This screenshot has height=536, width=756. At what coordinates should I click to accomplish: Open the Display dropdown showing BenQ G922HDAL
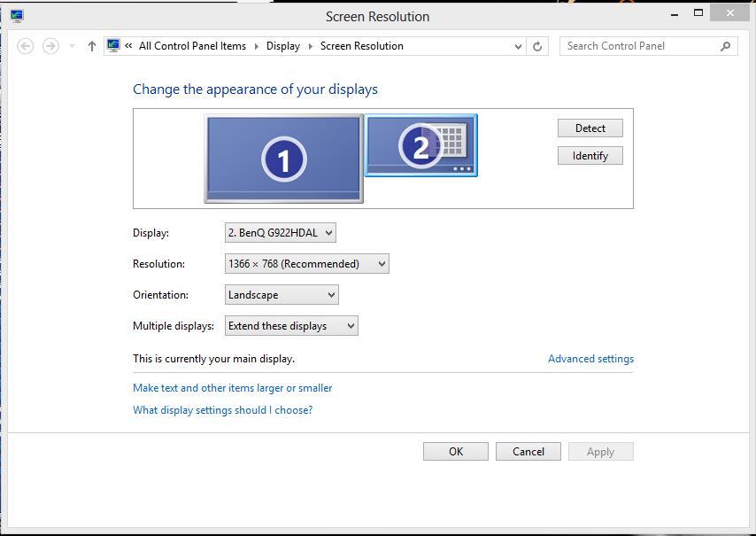tap(280, 232)
